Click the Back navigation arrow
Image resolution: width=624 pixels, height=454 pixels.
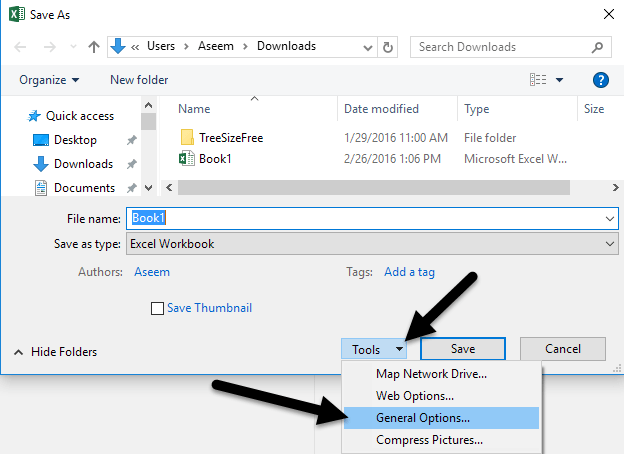(x=20, y=47)
